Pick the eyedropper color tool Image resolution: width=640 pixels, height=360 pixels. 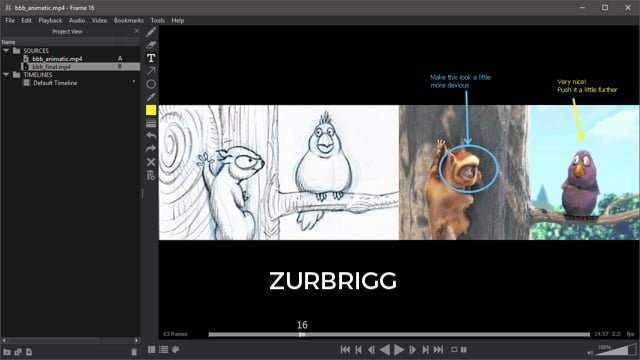pos(151,97)
